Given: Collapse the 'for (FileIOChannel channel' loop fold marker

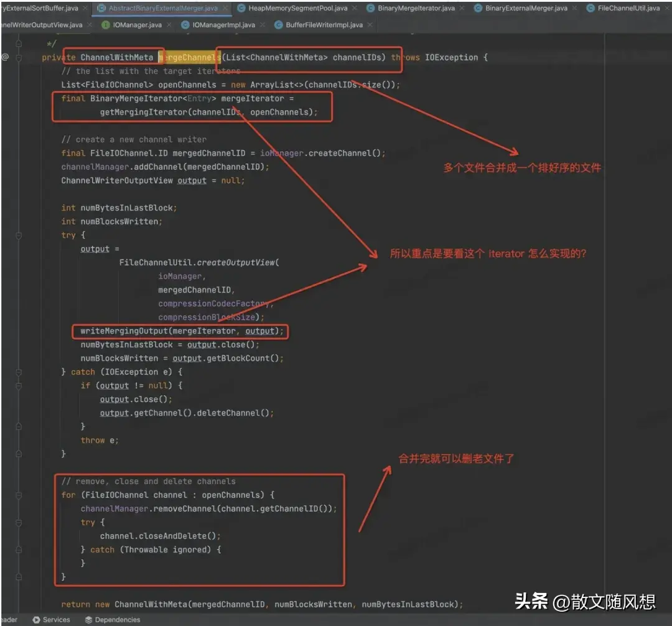Looking at the screenshot, I should point(19,495).
